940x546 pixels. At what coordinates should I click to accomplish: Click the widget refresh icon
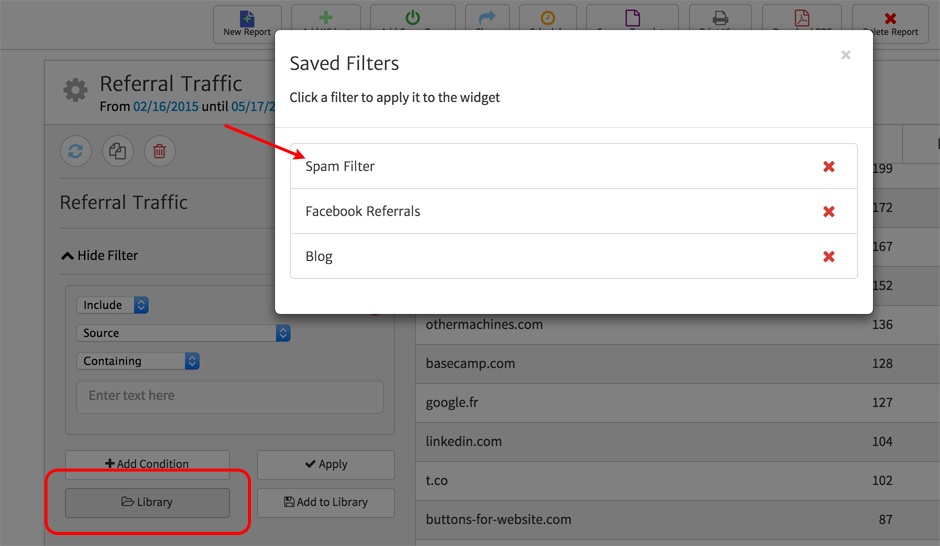[75, 152]
